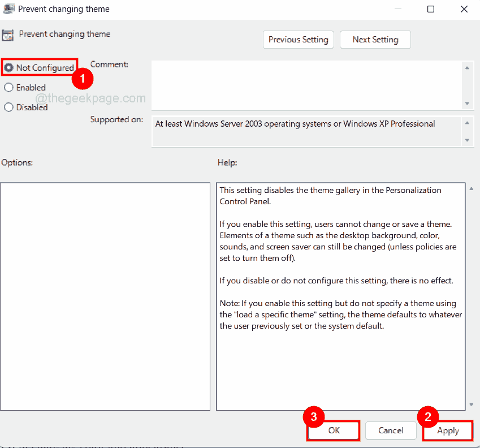The width and height of the screenshot is (480, 448).
Task: Cancel the policy dialog
Action: [391, 430]
